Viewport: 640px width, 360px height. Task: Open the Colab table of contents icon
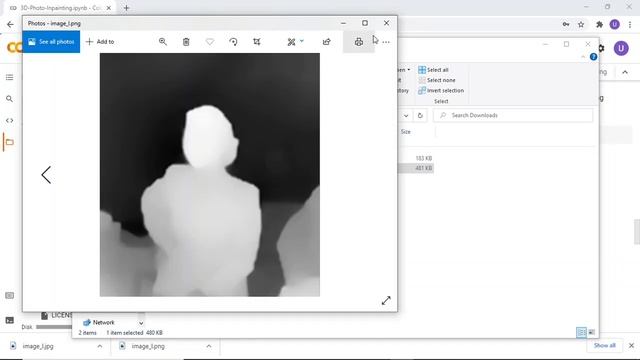pos(9,78)
